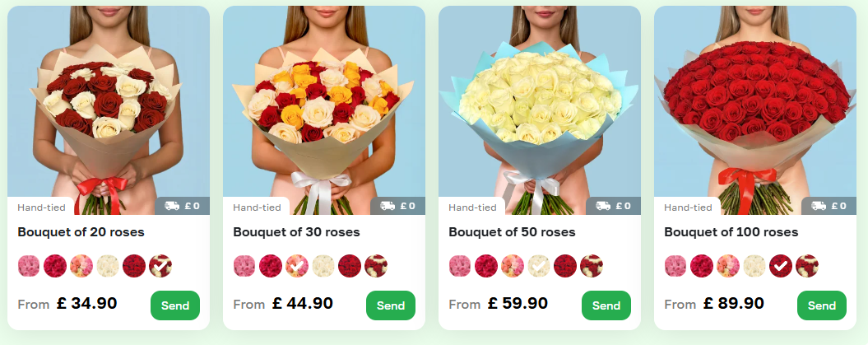The width and height of the screenshot is (868, 345).
Task: Select checked red-white mix swatch on 20 roses
Action: tap(160, 266)
